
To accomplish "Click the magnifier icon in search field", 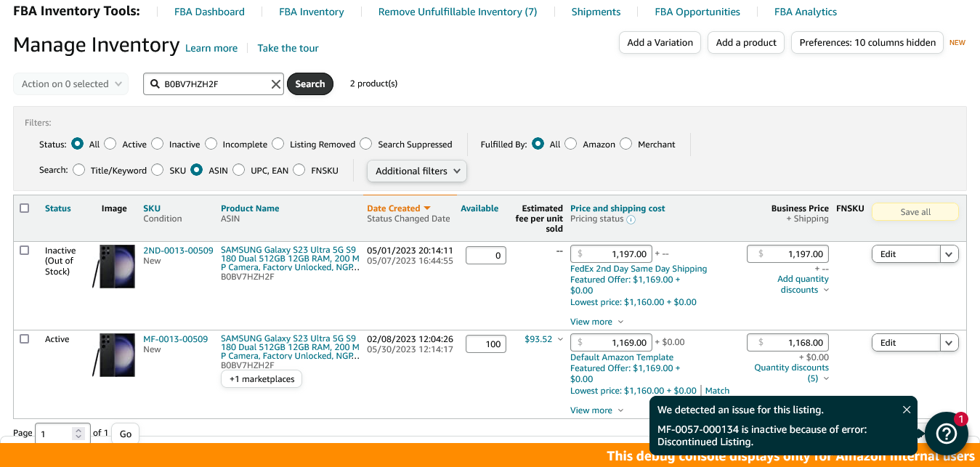I will [x=155, y=84].
